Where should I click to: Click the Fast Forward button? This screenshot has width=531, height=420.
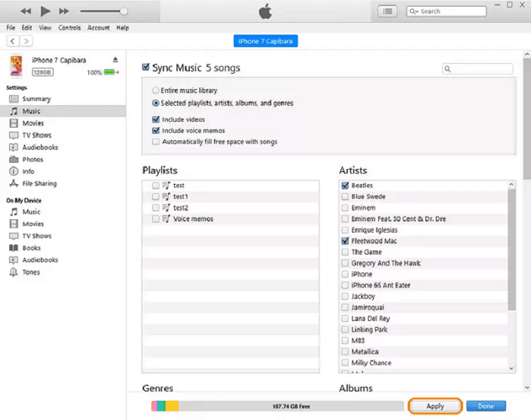(x=64, y=11)
